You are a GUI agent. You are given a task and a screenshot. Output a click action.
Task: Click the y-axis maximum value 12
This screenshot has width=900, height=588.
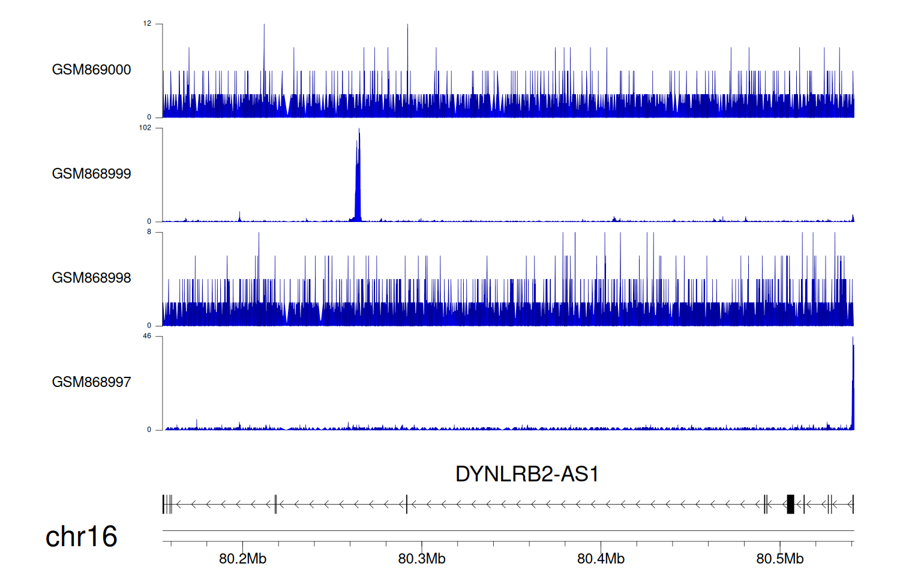147,24
